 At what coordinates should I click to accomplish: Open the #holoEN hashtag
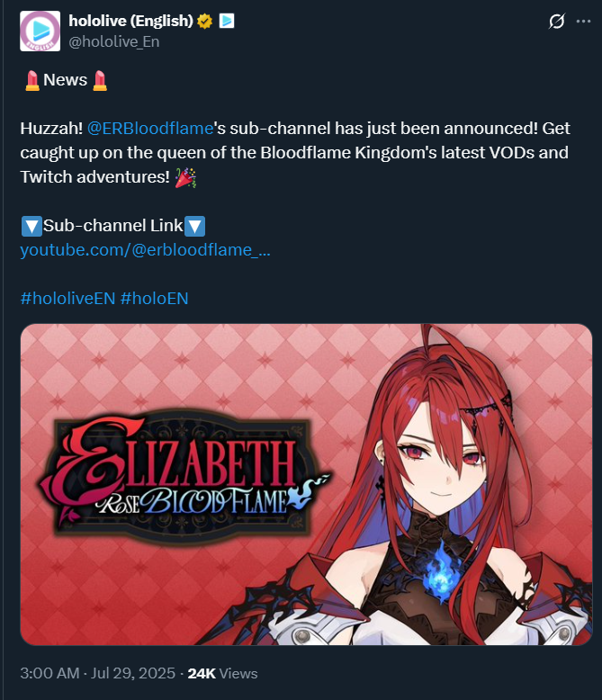click(155, 298)
